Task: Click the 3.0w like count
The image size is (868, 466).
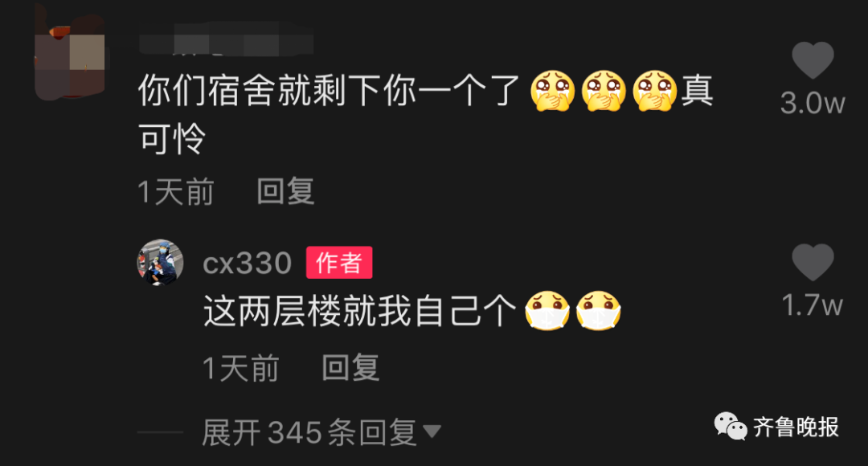Action: (x=813, y=104)
